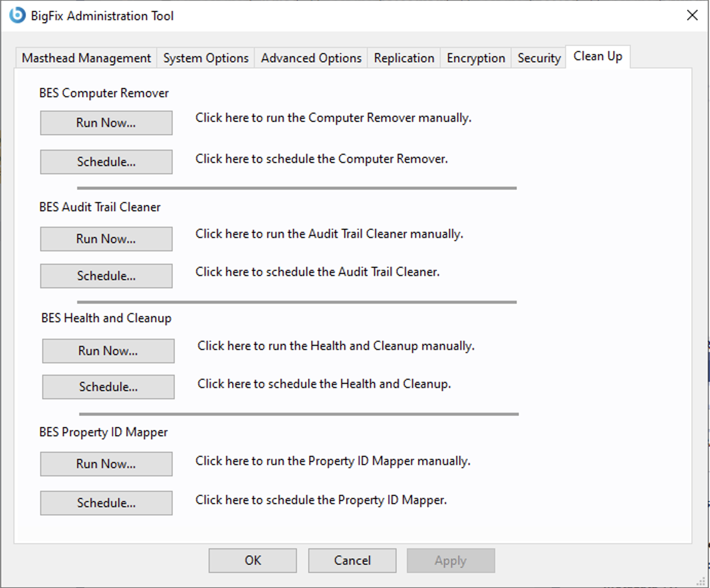Viewport: 710px width, 588px height.
Task: Run the Audit Trail Cleaner now
Action: click(x=106, y=239)
